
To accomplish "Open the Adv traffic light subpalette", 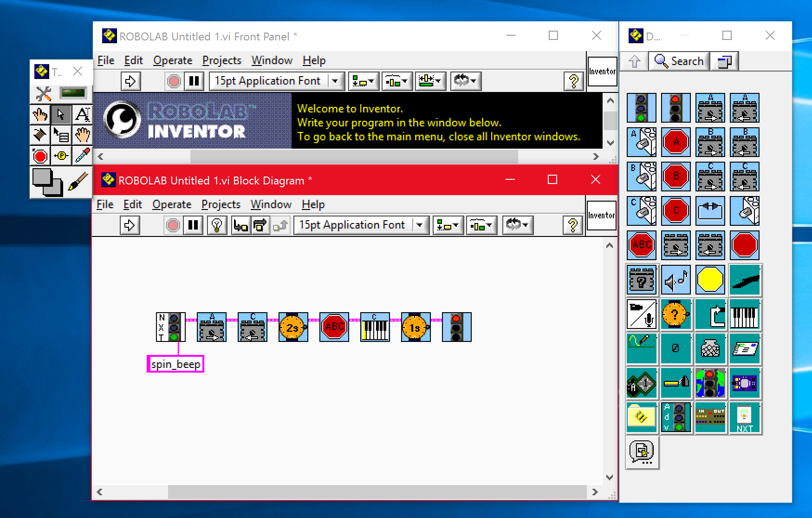I will coord(676,418).
